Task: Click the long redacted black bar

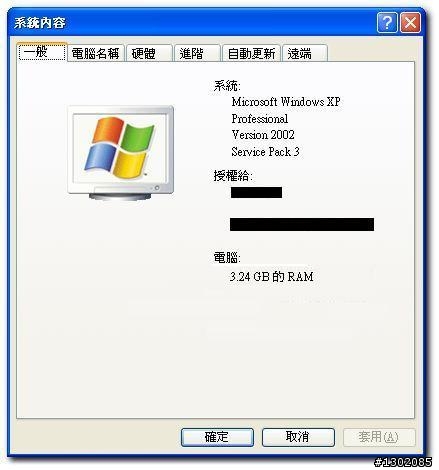Action: point(302,224)
